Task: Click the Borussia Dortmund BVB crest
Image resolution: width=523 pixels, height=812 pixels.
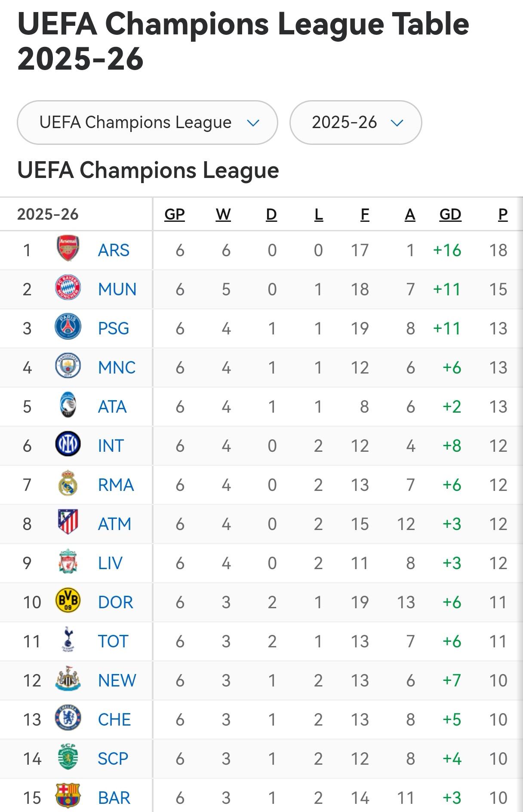Action: [x=68, y=601]
